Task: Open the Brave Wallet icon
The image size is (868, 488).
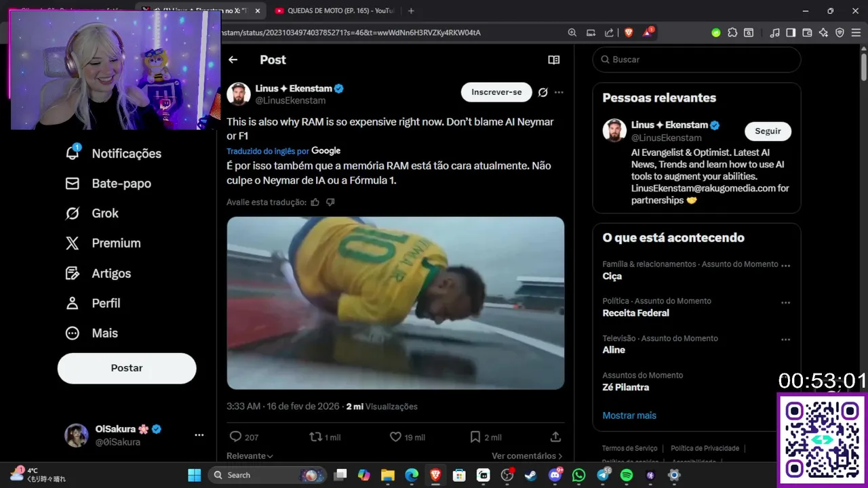Action: [807, 33]
